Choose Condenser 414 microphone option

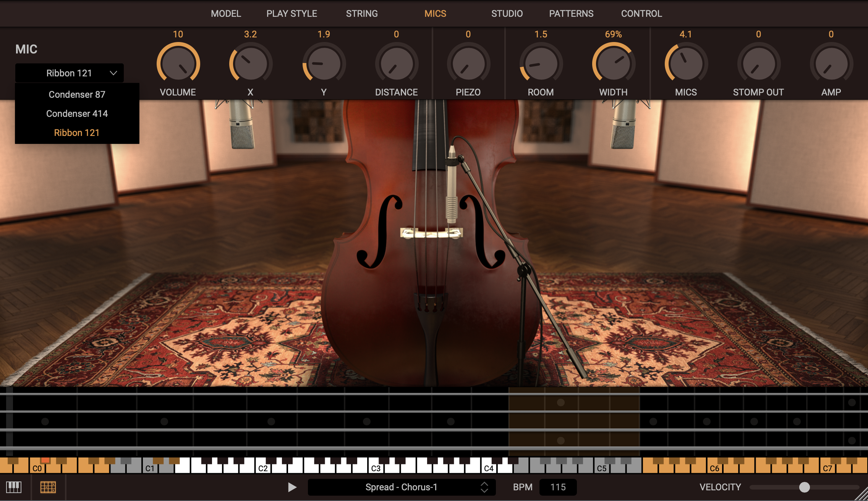(x=77, y=113)
